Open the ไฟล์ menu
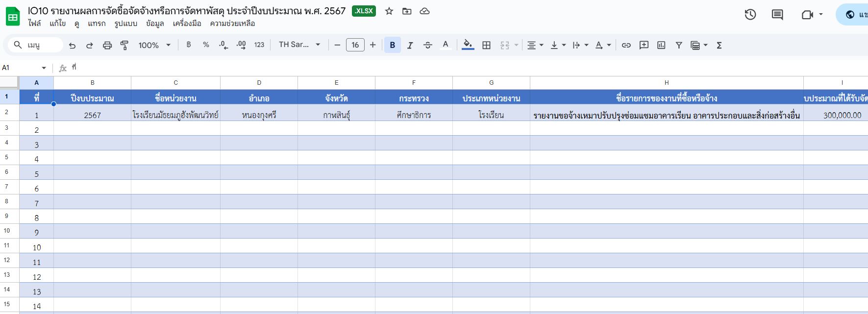The height and width of the screenshot is (314, 868). tap(34, 24)
